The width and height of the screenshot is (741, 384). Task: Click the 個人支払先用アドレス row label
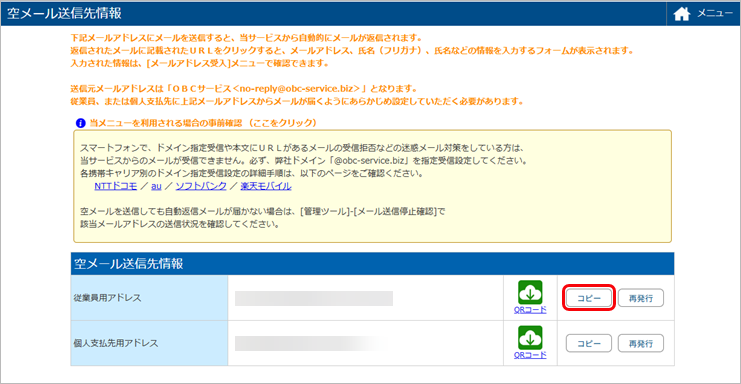116,343
